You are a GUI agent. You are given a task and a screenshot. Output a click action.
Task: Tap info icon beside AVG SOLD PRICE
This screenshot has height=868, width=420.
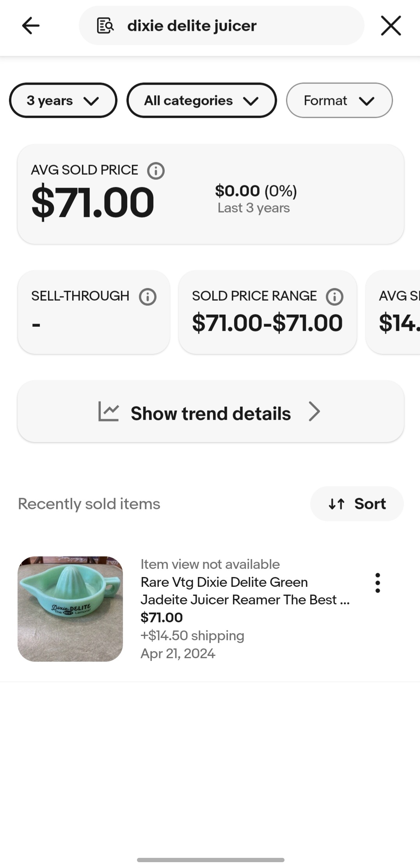click(156, 171)
